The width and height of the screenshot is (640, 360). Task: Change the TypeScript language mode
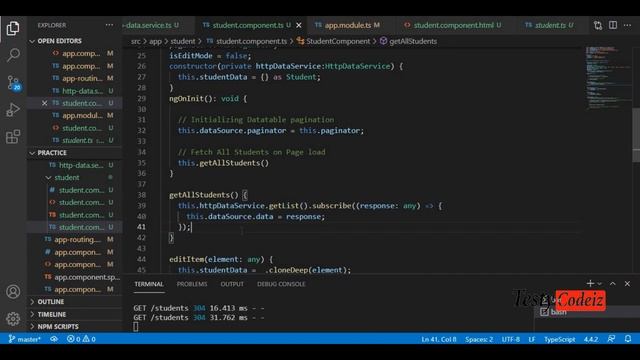559,339
